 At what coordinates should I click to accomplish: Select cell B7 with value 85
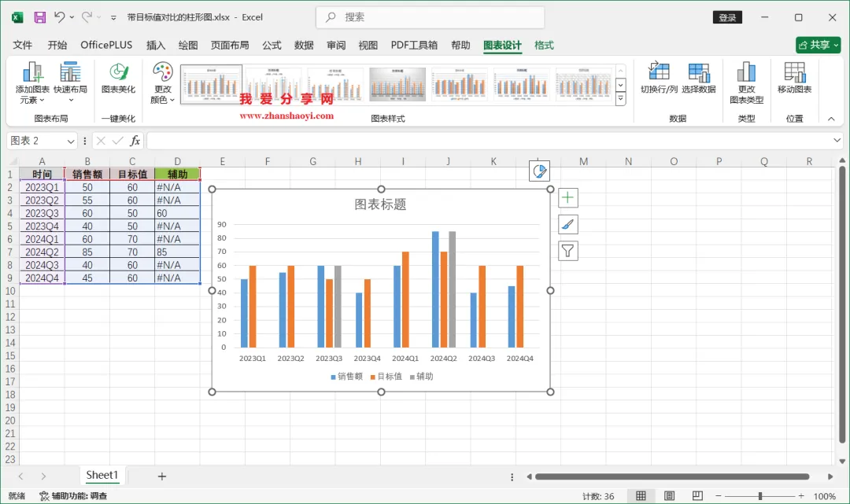pos(87,252)
